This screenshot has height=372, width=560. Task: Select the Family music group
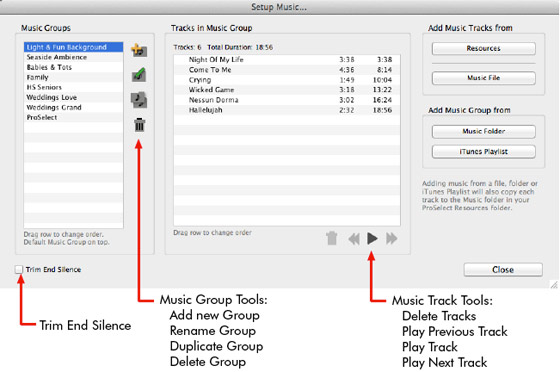[x=74, y=77]
